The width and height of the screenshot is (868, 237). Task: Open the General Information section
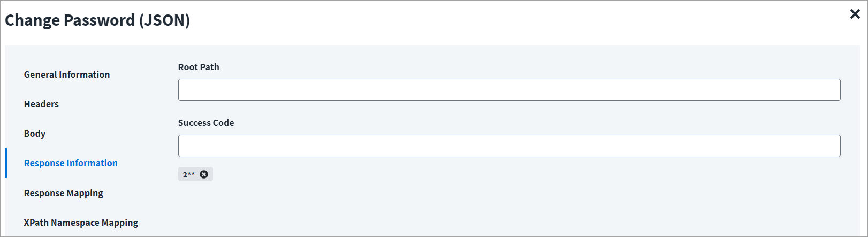click(x=67, y=75)
